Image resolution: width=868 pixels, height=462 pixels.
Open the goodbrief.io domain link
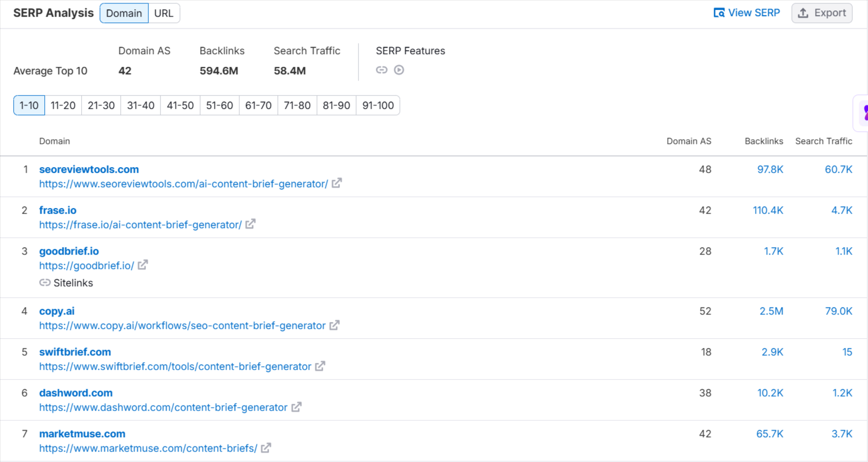(x=69, y=251)
